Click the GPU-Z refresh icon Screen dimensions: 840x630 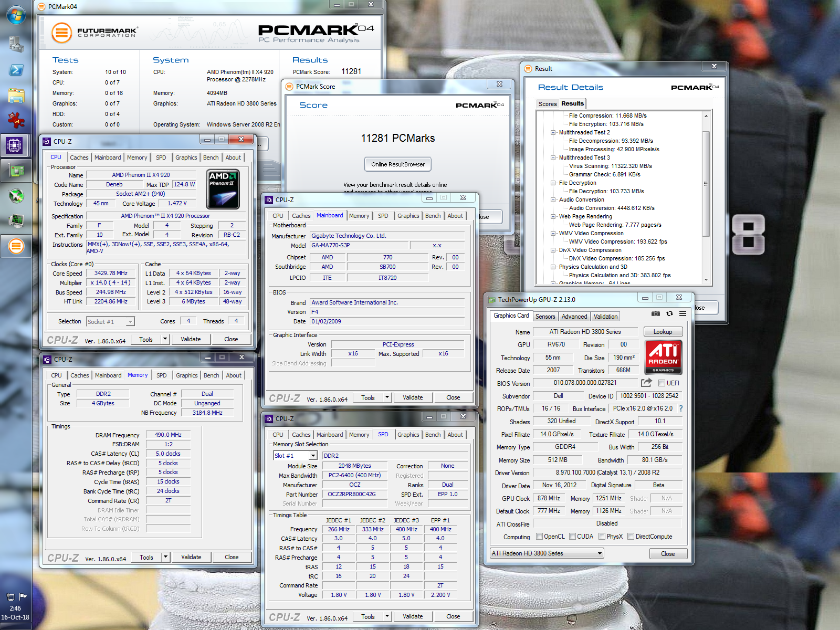point(669,313)
